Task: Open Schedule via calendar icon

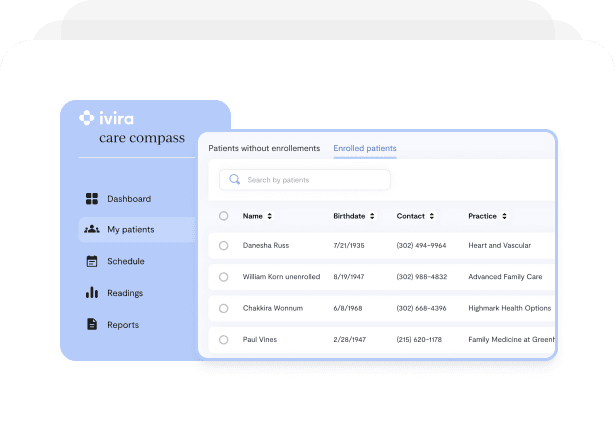Action: pyautogui.click(x=92, y=261)
